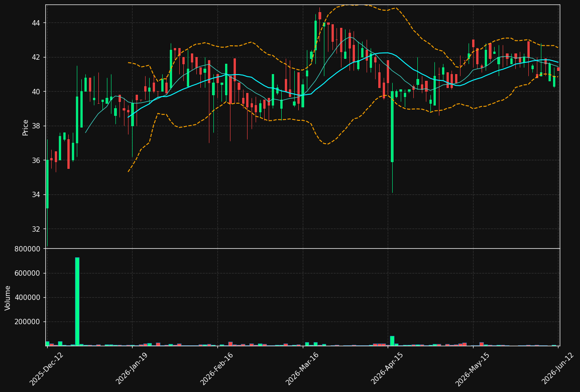
Task: Click the 38 price tick label
Action: (x=36, y=126)
